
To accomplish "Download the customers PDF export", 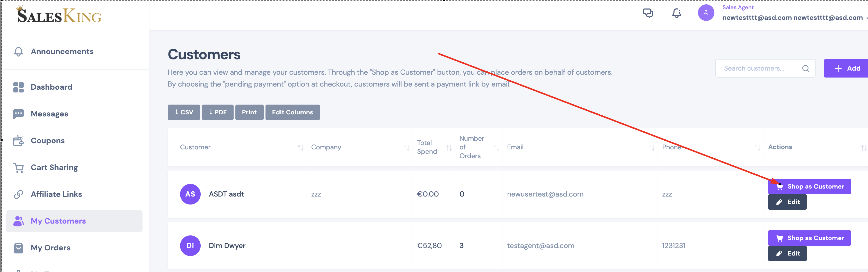I will pos(218,112).
